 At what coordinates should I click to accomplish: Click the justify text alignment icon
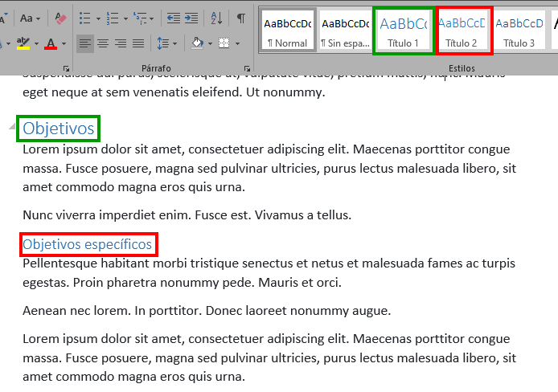pyautogui.click(x=138, y=43)
